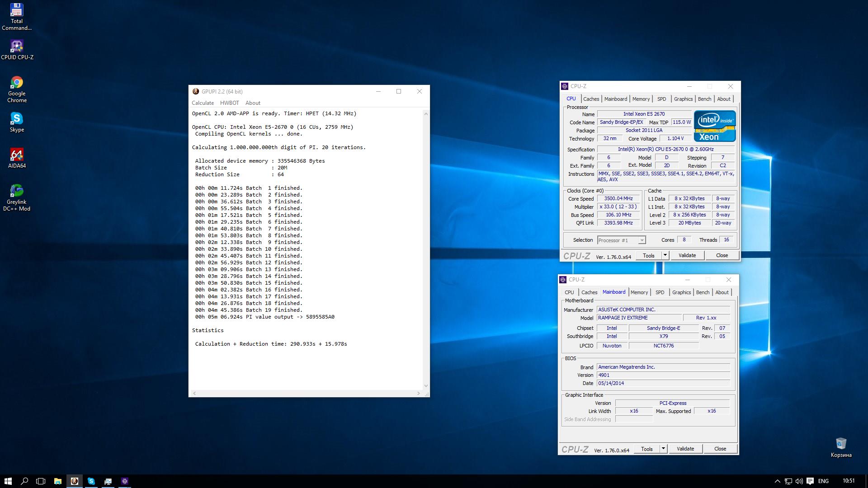This screenshot has height=488, width=868.
Task: Expand Tools dropdown arrow in lower CPU-Z
Action: (x=663, y=449)
